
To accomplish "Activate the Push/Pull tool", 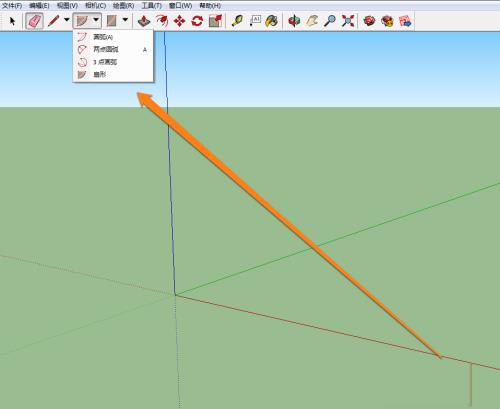I will (x=144, y=21).
